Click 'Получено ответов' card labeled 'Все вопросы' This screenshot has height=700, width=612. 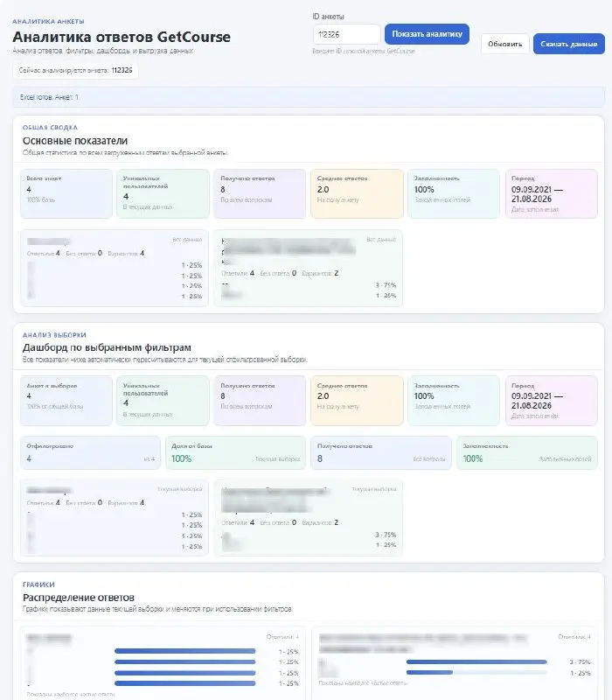coord(381,452)
